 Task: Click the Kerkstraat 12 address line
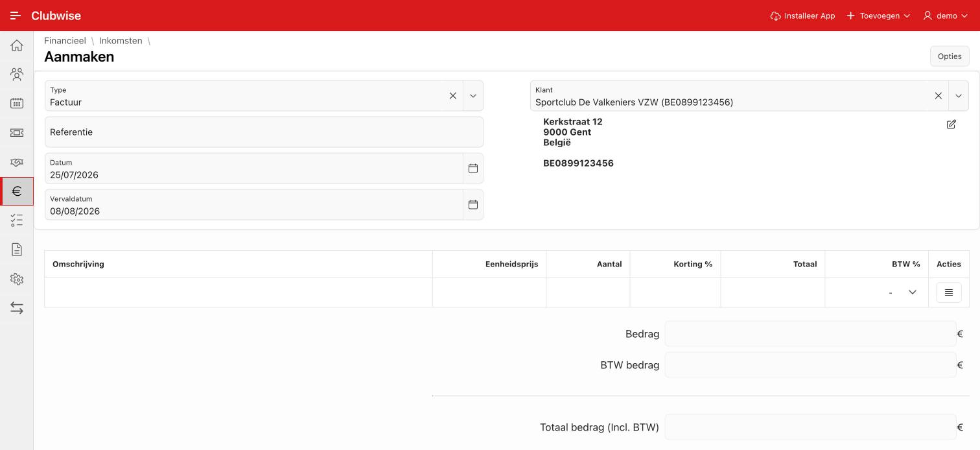pyautogui.click(x=573, y=122)
